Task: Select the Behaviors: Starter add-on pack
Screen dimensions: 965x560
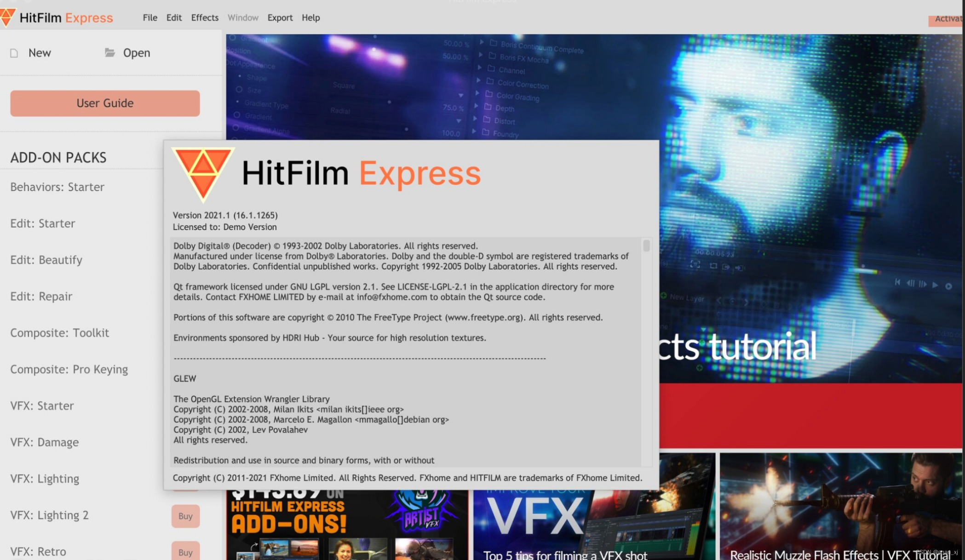Action: [57, 187]
